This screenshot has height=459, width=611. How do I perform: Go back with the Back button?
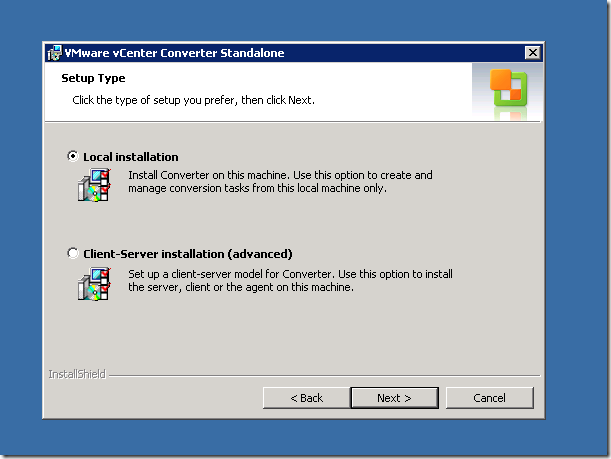tap(306, 398)
